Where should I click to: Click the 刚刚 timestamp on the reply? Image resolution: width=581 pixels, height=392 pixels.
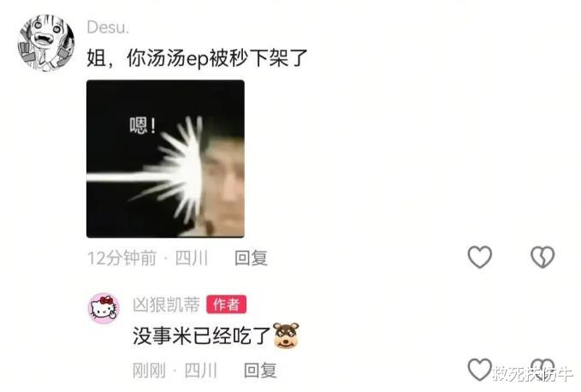click(x=149, y=370)
